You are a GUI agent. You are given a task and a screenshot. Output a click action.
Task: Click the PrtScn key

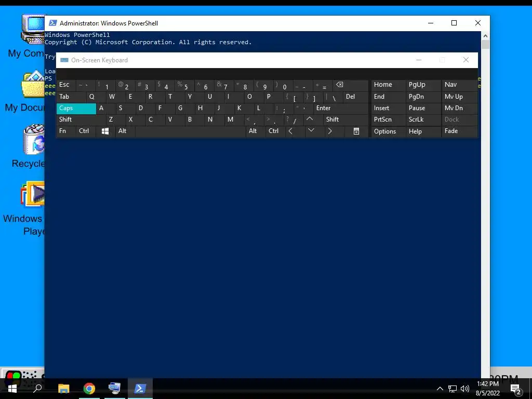click(x=389, y=119)
